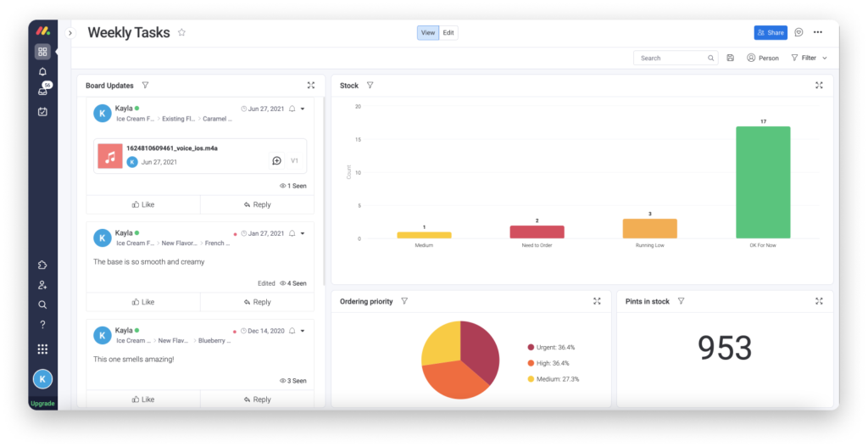Open the help question mark icon

click(x=42, y=325)
